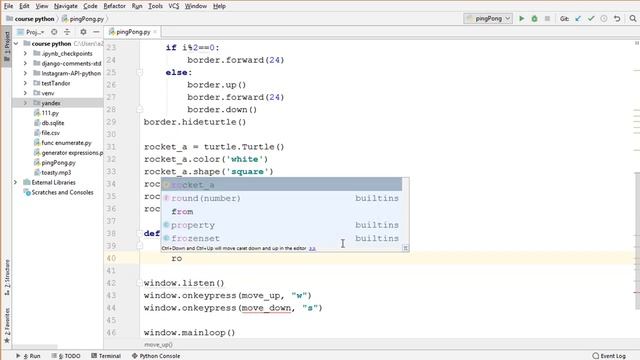Choose 'from' completion suggestion
The width and height of the screenshot is (640, 360).
point(282,211)
